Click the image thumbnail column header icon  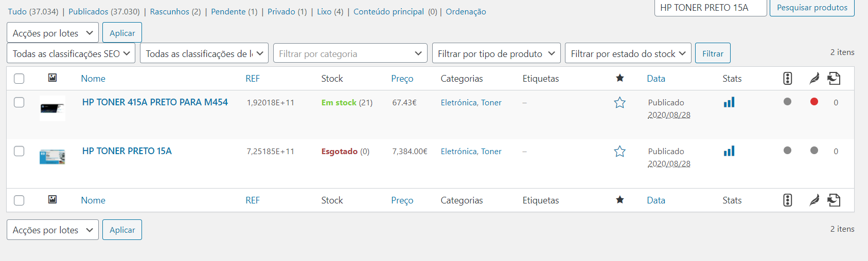click(52, 78)
